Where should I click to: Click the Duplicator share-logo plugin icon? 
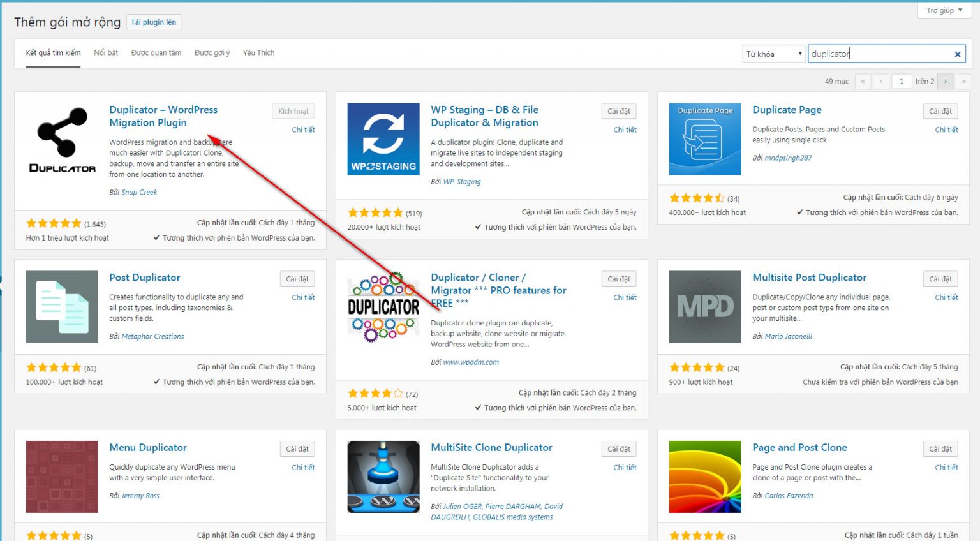pyautogui.click(x=62, y=139)
